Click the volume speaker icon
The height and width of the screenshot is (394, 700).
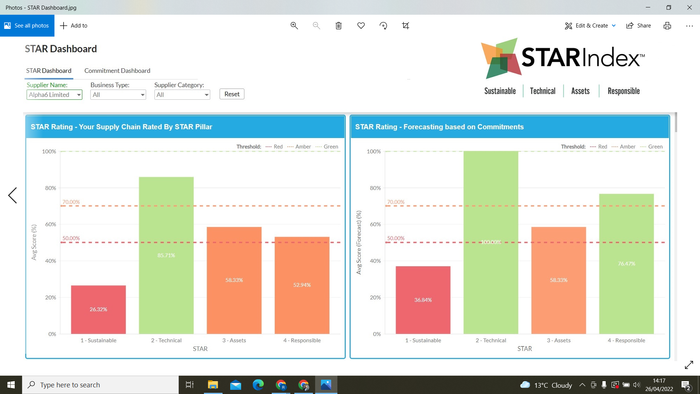pyautogui.click(x=637, y=385)
